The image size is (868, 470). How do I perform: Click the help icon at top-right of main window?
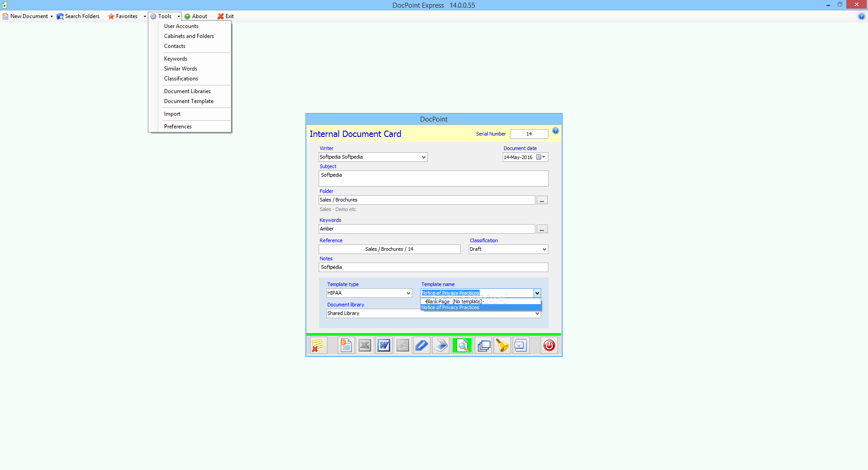(861, 16)
